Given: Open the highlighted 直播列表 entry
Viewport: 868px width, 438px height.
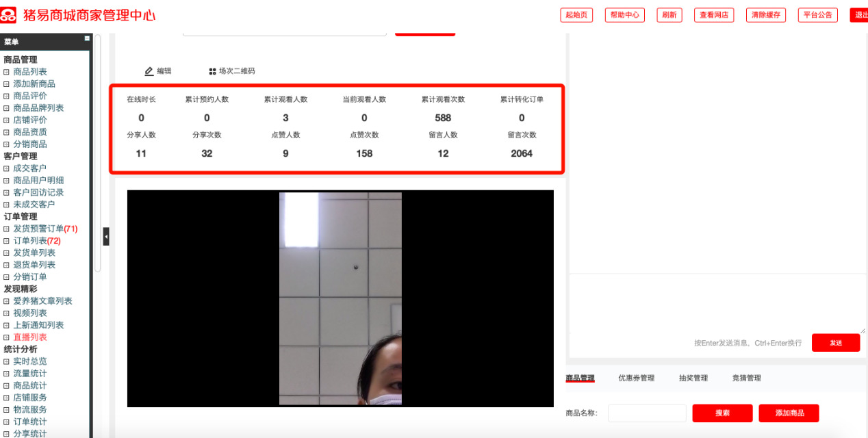Looking at the screenshot, I should (x=30, y=337).
